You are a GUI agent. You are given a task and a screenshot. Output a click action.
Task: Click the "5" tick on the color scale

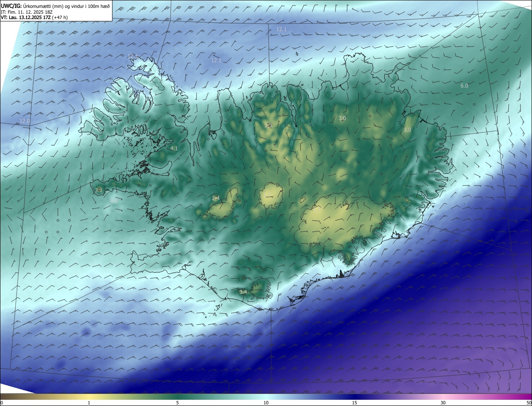177,403
